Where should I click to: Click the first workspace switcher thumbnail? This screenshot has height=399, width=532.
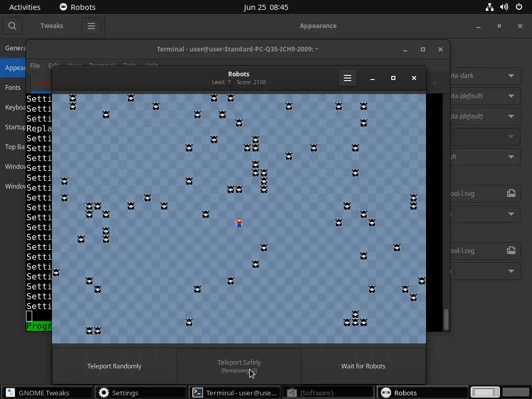tap(485, 392)
